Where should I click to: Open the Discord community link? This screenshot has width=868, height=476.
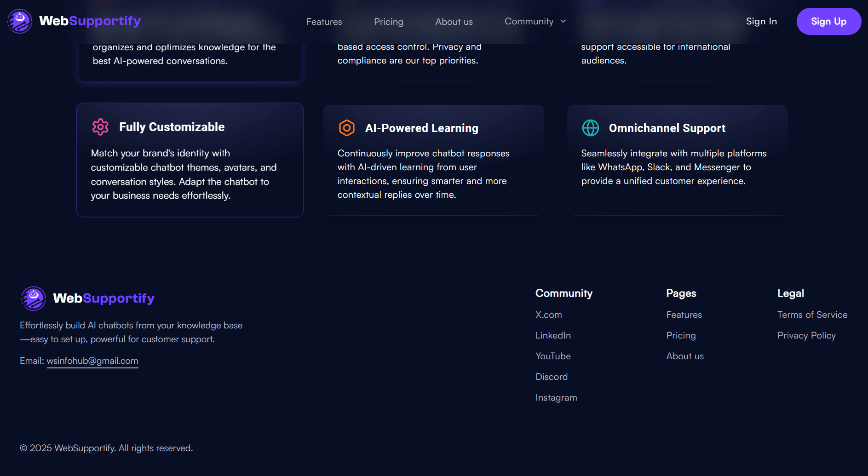pyautogui.click(x=552, y=377)
